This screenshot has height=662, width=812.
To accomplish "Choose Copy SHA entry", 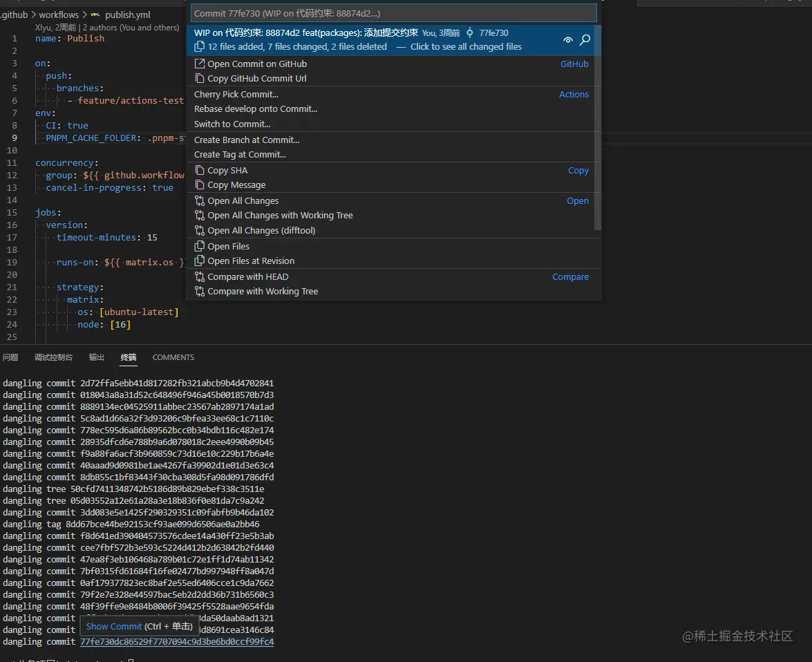I will [x=394, y=171].
